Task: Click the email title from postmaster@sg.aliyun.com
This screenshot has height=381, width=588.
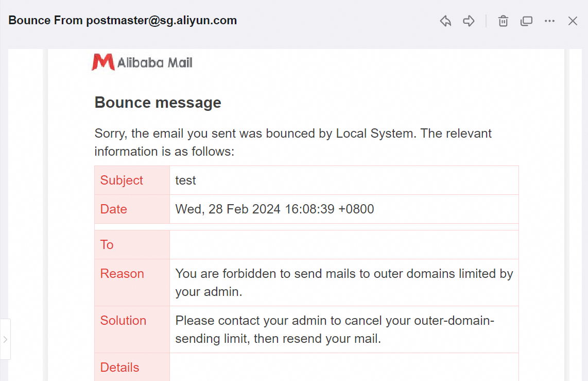Action: [x=123, y=21]
